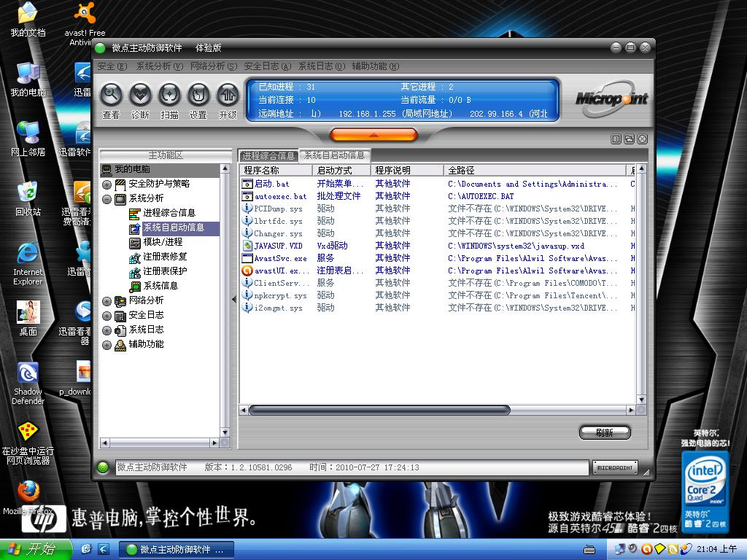Open the 诊断 diagnosis tool
Screen dimensions: 747x560
tap(140, 94)
